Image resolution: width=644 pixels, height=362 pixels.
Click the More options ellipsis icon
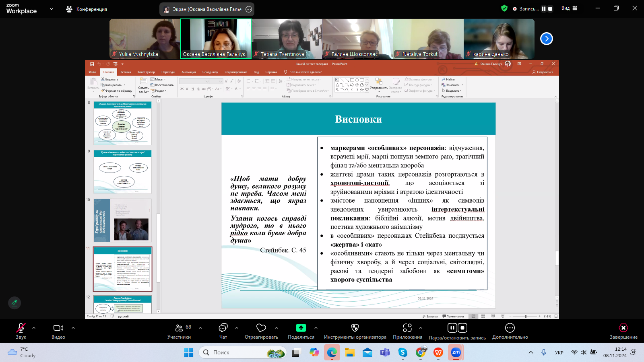coord(510,328)
